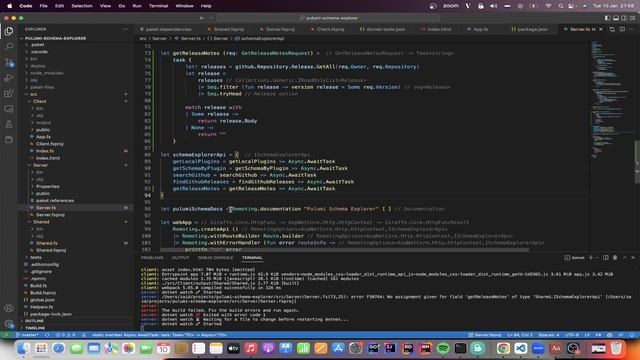Open the remote window indicator in the status bar
Image resolution: width=640 pixels, height=360 pixels.
[6, 335]
